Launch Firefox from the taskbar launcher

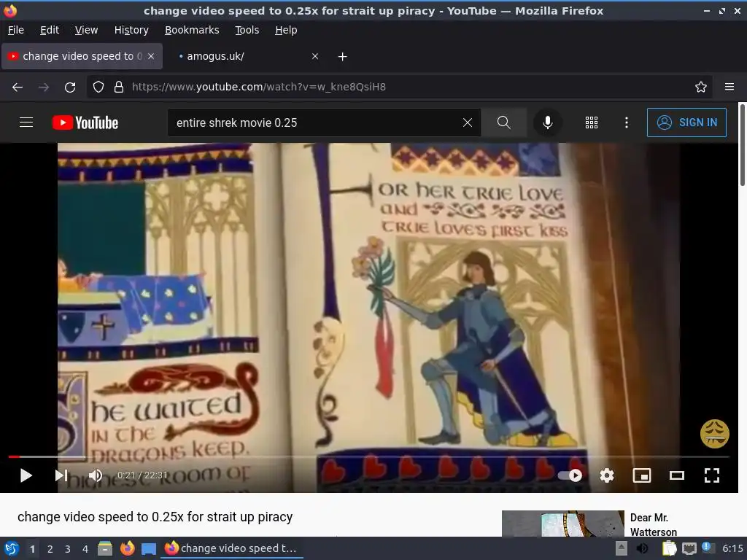click(127, 548)
